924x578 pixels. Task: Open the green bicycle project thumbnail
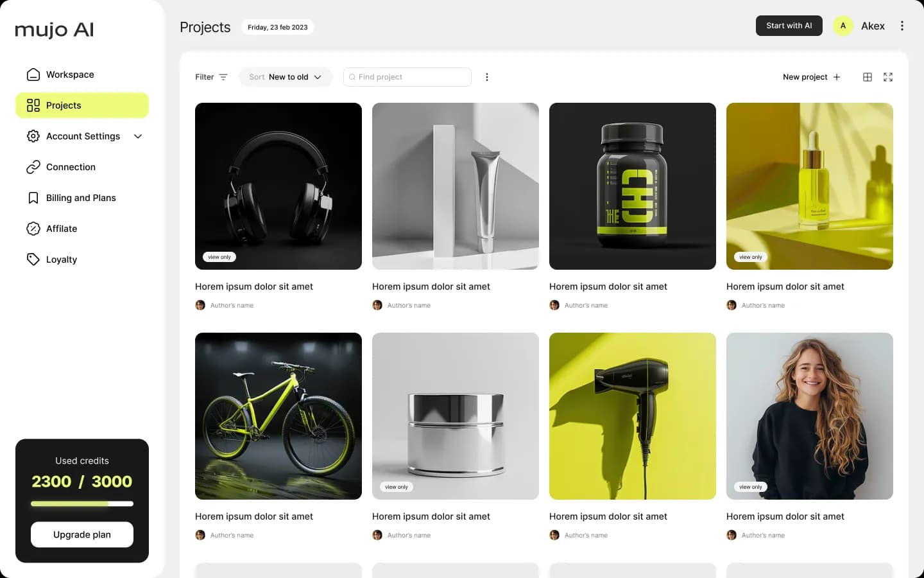tap(278, 416)
